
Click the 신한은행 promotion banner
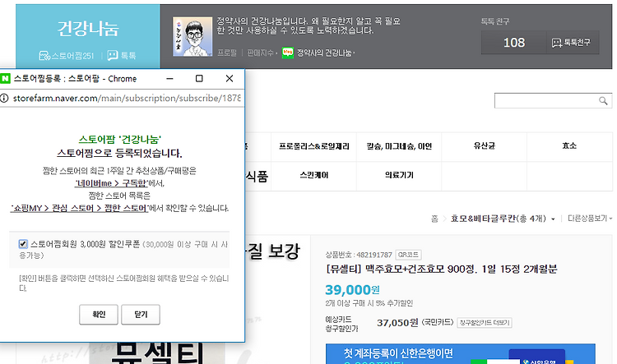point(460,354)
